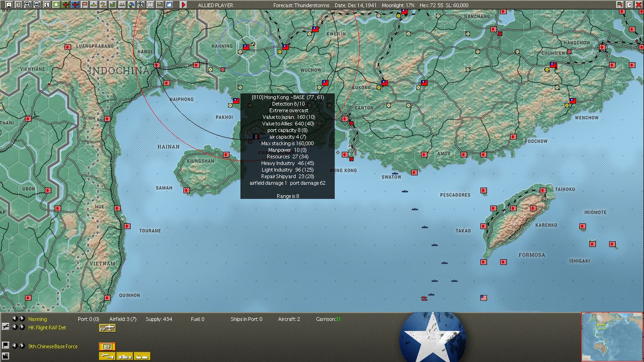Click the factory icon at bottom left
This screenshot has height=362, width=644.
6,356
